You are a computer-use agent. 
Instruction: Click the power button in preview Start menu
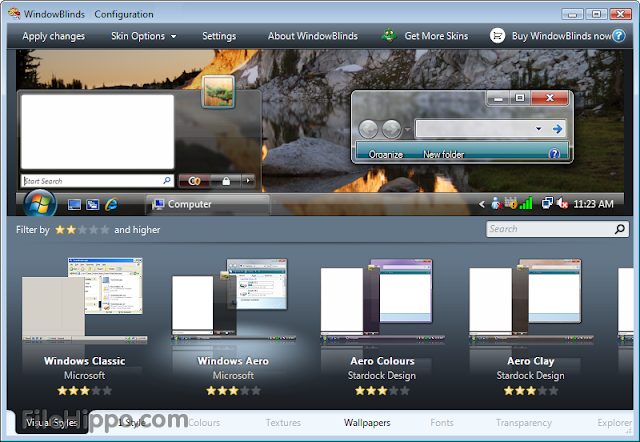click(194, 181)
